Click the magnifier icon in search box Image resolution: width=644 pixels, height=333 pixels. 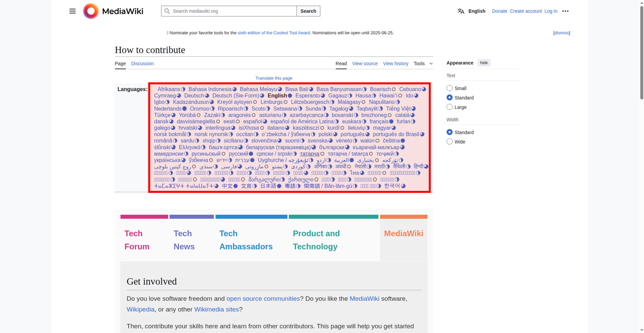tap(167, 11)
